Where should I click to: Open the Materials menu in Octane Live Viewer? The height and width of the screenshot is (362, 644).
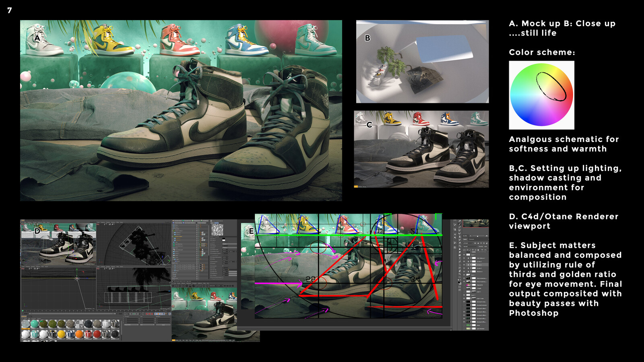point(188,283)
